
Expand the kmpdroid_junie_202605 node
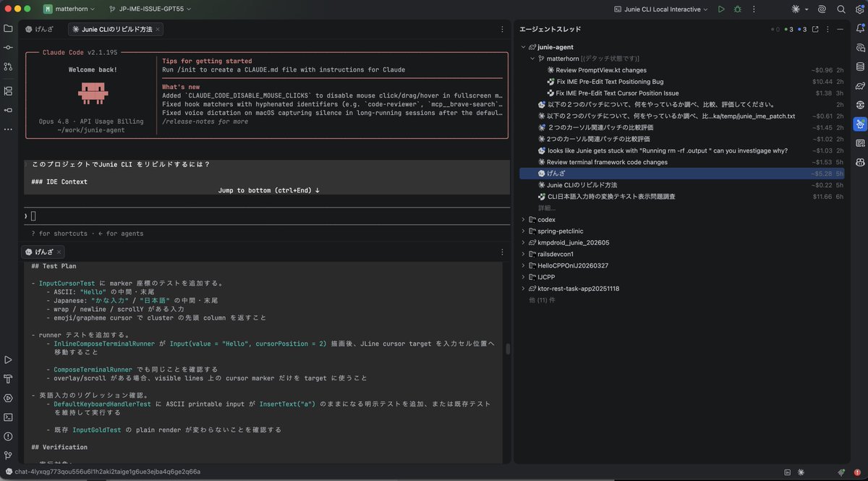[x=523, y=242]
